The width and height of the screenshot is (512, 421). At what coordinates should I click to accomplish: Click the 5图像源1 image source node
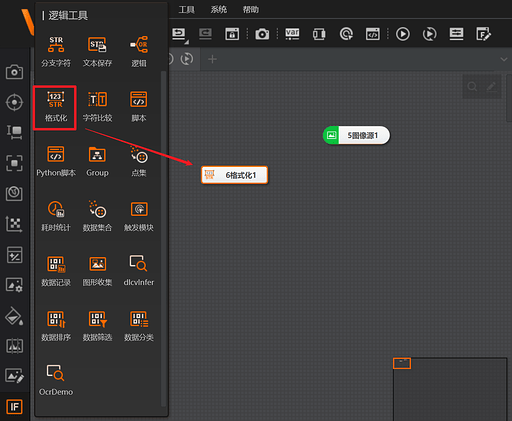356,135
